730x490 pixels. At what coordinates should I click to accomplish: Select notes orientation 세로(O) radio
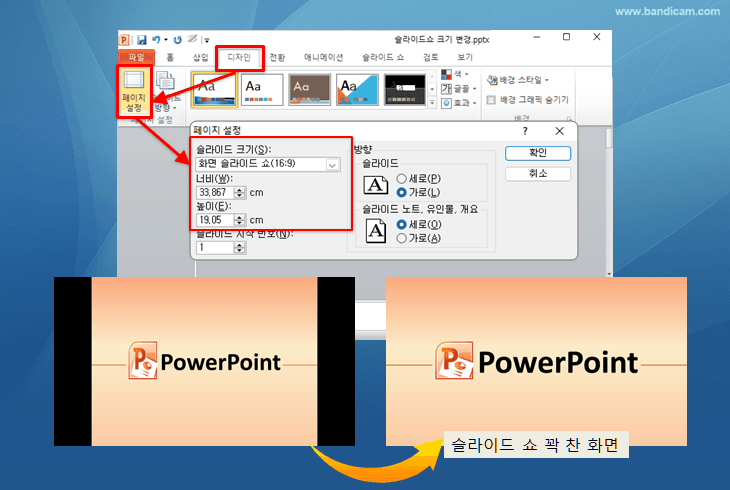(x=401, y=225)
